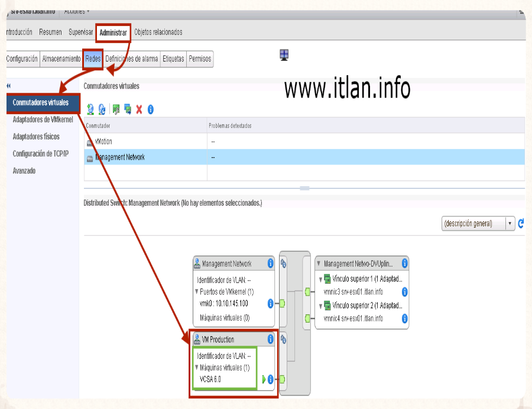The width and height of the screenshot is (532, 409).
Task: Click the add host networking globe icon
Action: point(90,109)
